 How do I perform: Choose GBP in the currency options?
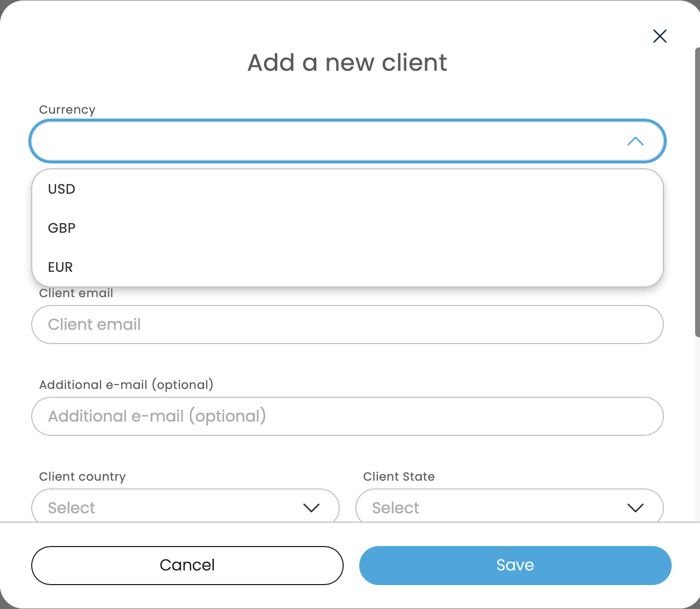click(62, 228)
